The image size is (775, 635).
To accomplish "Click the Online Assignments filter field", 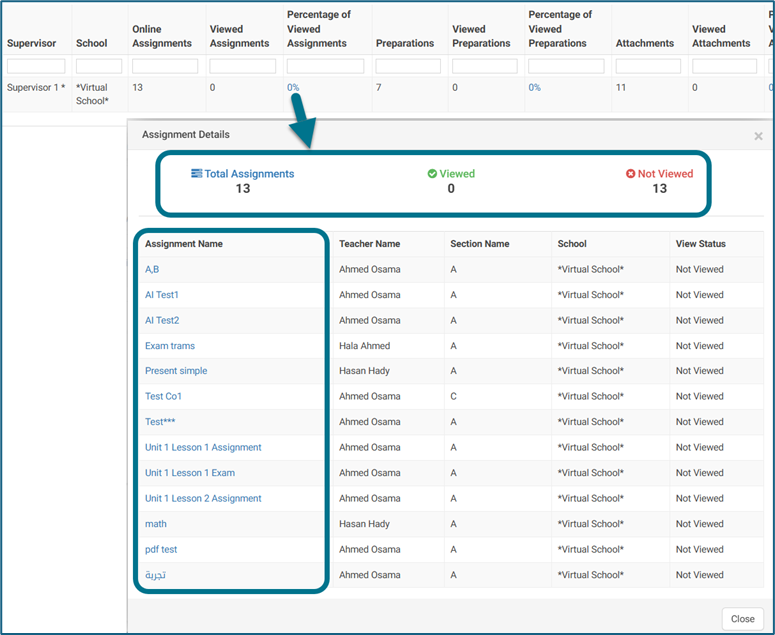I will pyautogui.click(x=165, y=66).
